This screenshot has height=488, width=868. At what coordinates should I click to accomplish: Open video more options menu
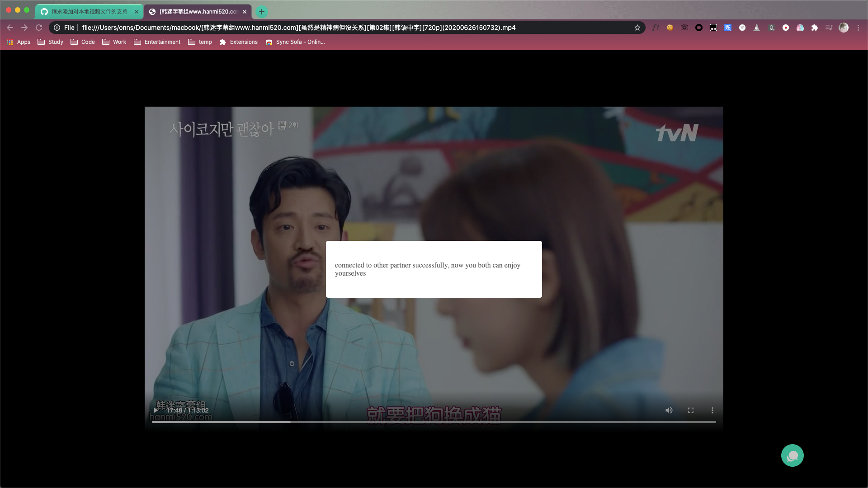(x=712, y=410)
